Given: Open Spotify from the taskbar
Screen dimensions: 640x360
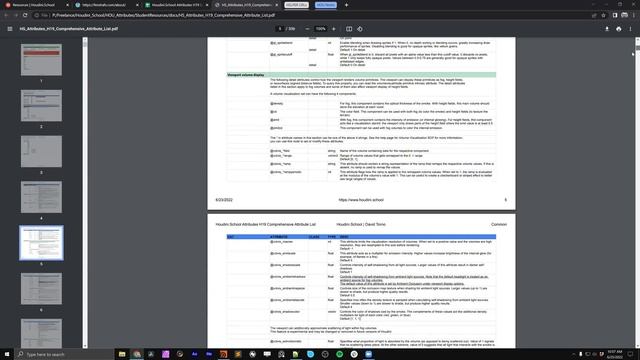Looking at the screenshot, I should pyautogui.click(x=340, y=354).
